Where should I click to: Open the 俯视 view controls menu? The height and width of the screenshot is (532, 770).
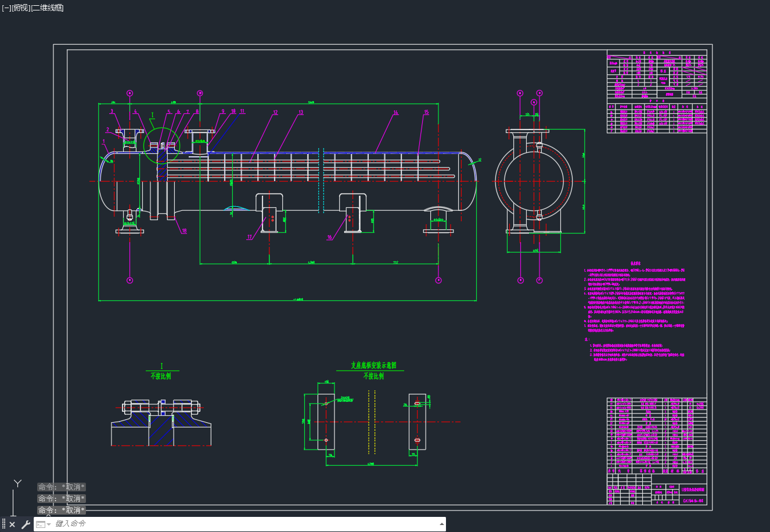coord(21,8)
